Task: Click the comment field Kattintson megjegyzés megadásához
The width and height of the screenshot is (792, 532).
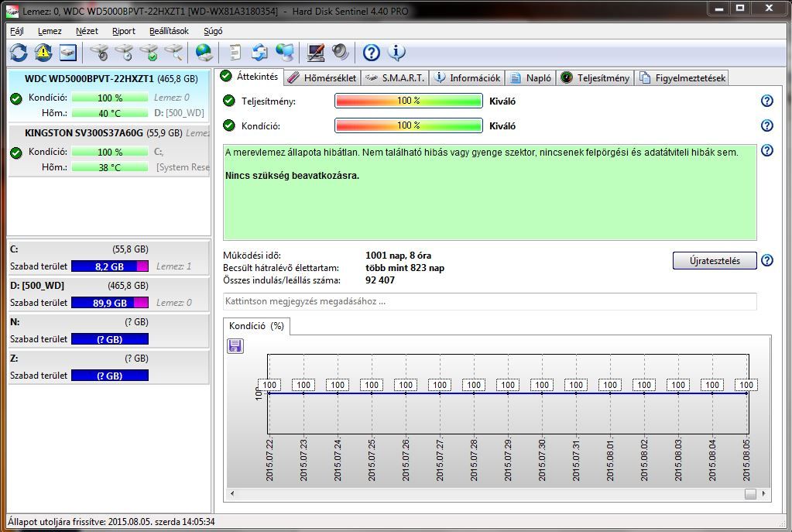Action: (490, 301)
